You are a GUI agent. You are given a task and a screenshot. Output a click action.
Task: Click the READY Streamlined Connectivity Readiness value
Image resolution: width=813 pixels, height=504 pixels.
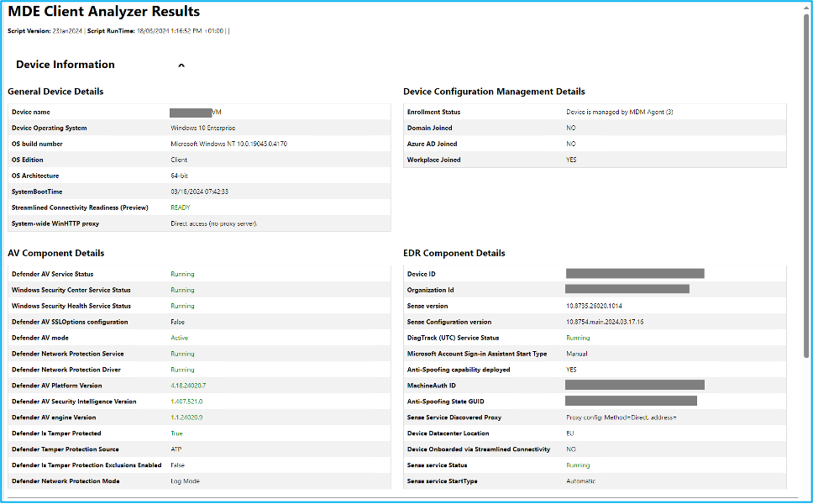coord(180,207)
